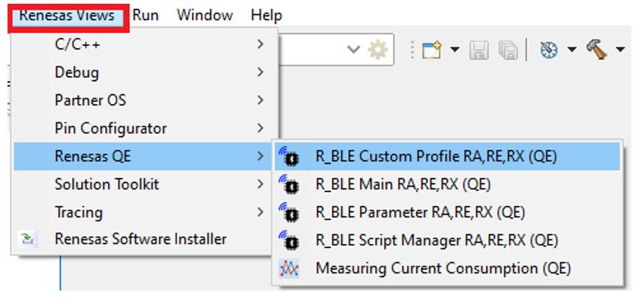This screenshot has width=644, height=298.
Task: Click the Pin Configurator submenu arrow
Action: click(x=260, y=128)
